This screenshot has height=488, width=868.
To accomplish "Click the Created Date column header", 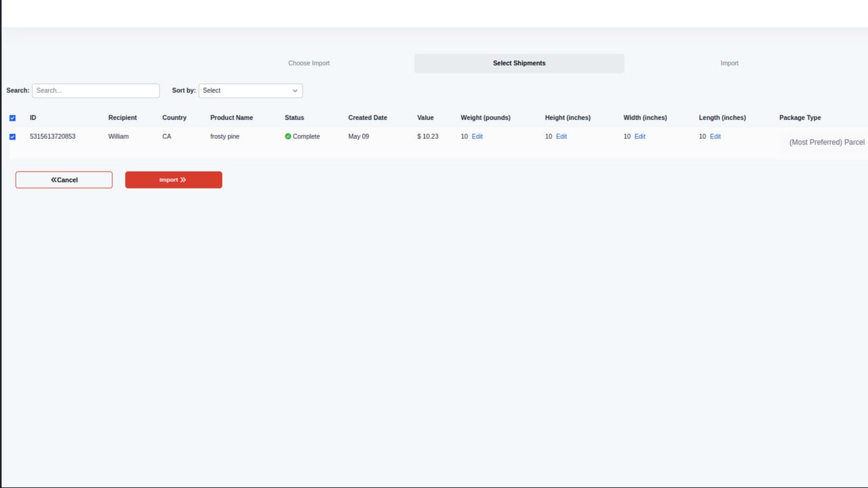I will [x=368, y=117].
